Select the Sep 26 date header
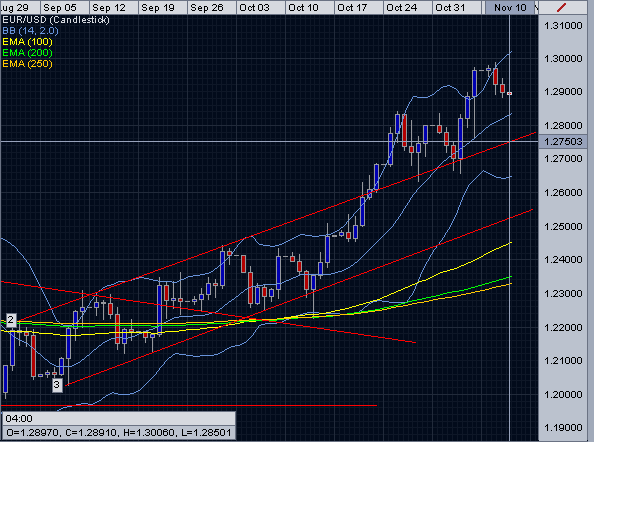 click(x=211, y=7)
